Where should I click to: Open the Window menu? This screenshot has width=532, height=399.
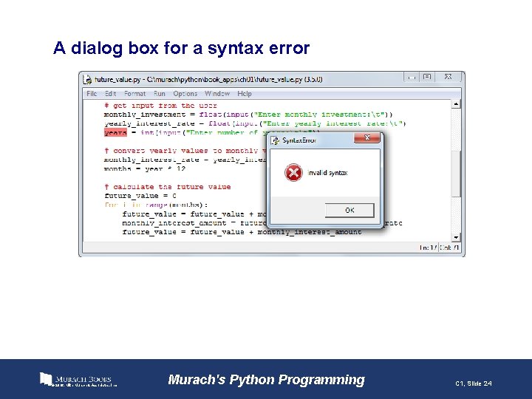[x=217, y=94]
